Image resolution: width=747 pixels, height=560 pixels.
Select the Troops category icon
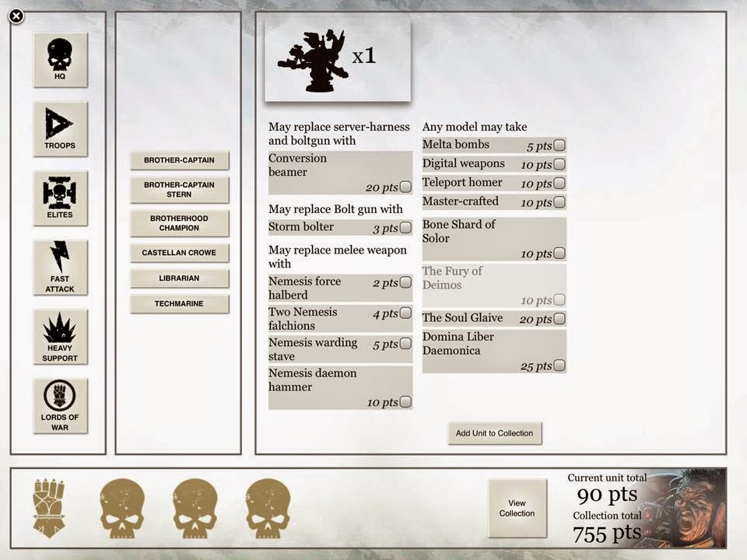60,129
